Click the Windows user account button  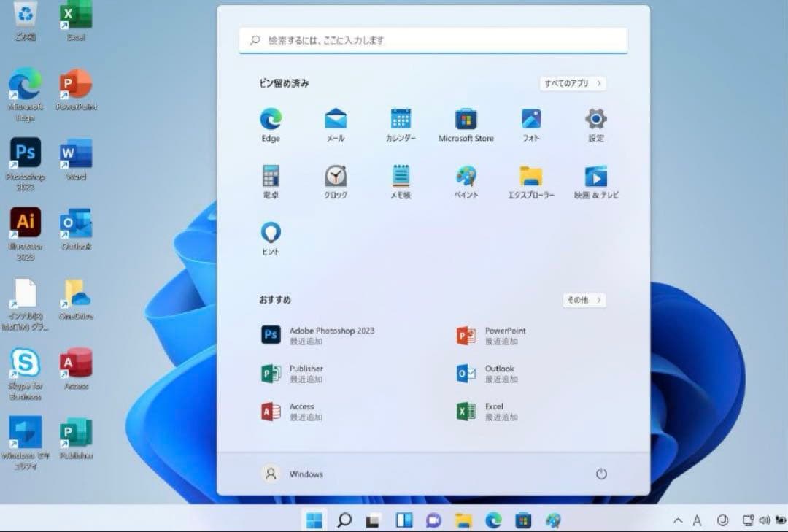(292, 474)
